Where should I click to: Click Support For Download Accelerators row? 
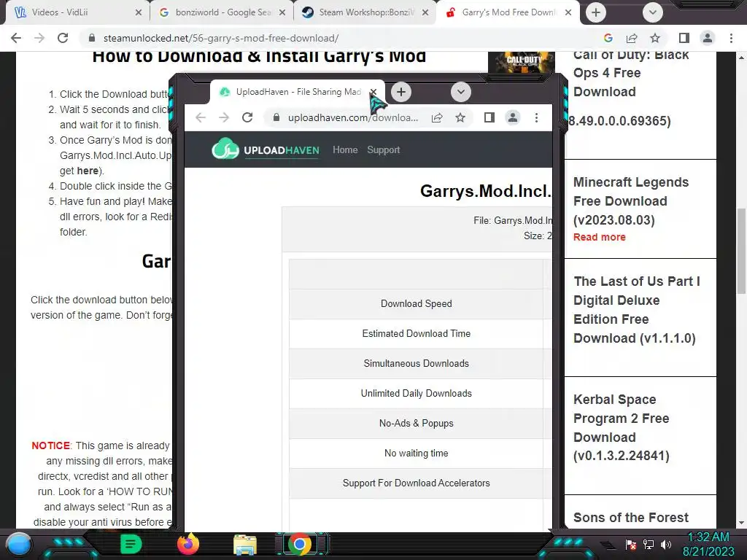pyautogui.click(x=421, y=483)
